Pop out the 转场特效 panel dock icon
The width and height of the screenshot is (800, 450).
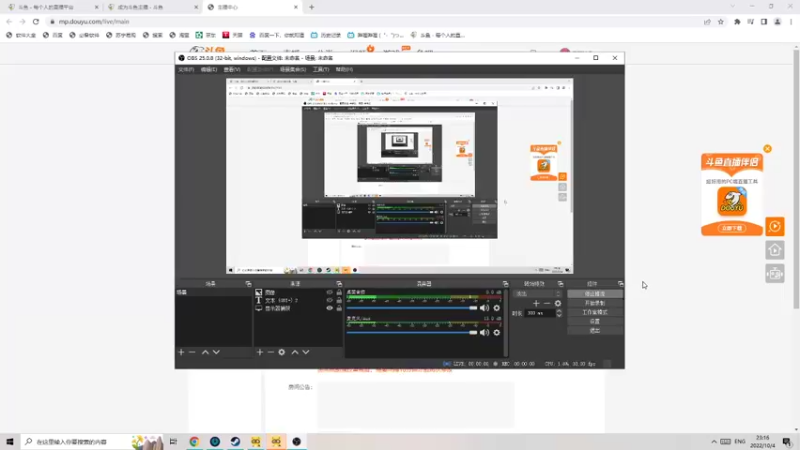coord(561,284)
